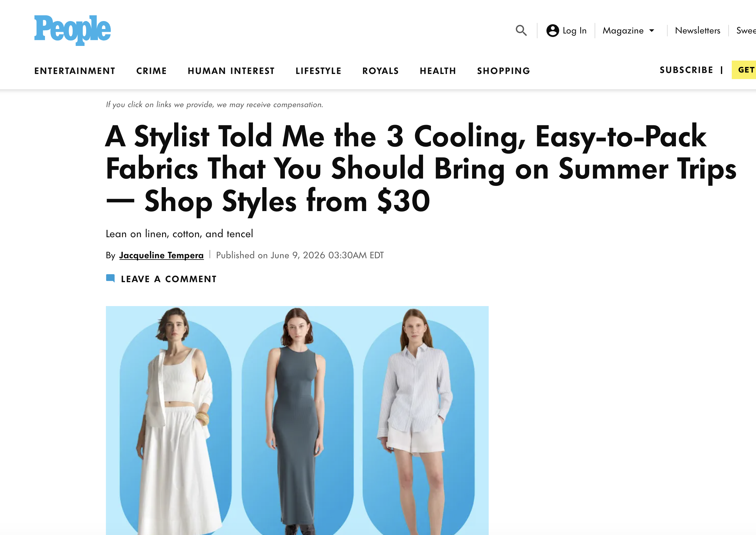Viewport: 756px width, 535px height.
Task: Click the yellow GET button
Action: pyautogui.click(x=744, y=70)
